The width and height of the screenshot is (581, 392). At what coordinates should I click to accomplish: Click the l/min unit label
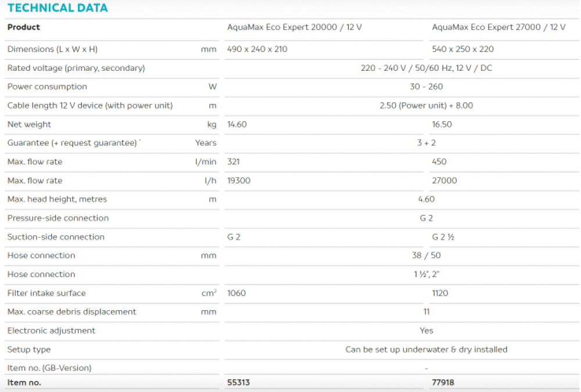(x=206, y=162)
